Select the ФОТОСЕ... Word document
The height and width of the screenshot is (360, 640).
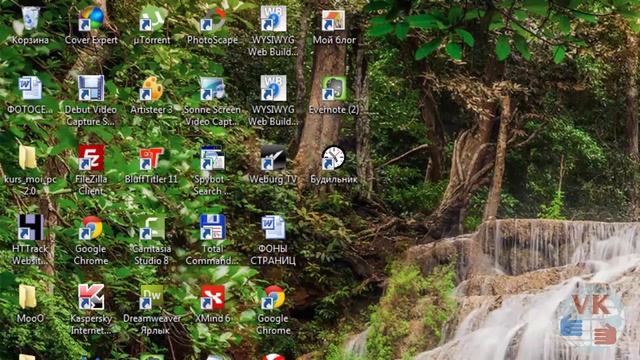click(30, 89)
